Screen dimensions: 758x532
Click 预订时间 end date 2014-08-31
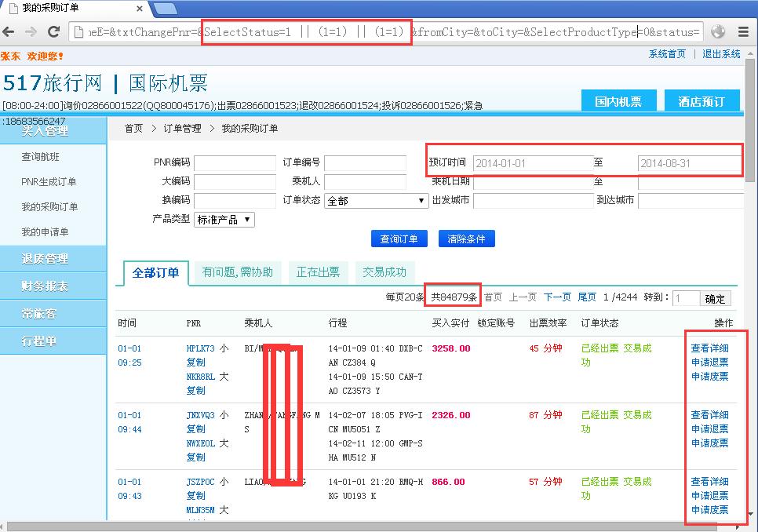tap(690, 163)
